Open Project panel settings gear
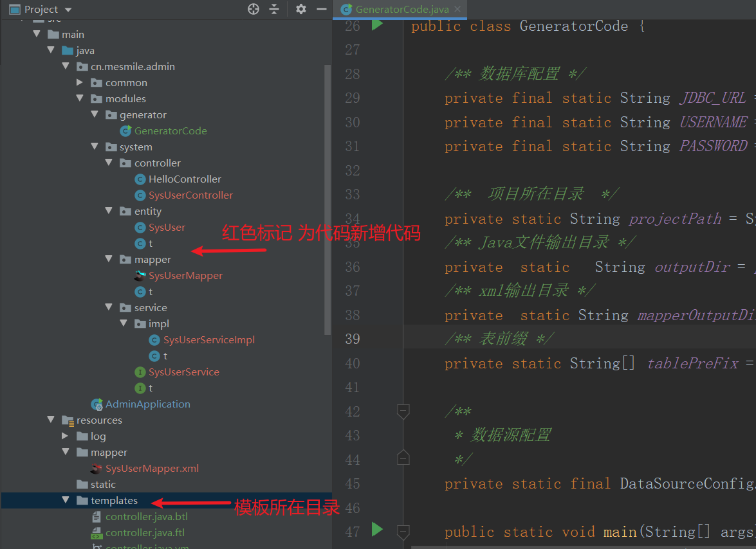The height and width of the screenshot is (549, 756). click(x=300, y=9)
